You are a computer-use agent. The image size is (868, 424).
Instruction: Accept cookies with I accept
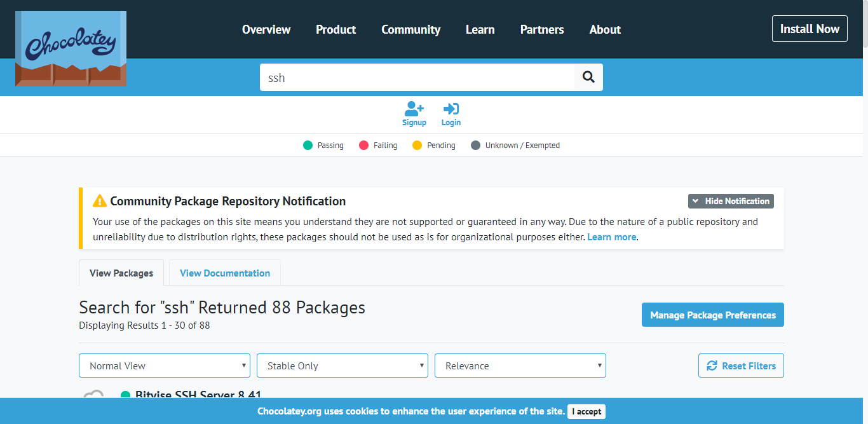coord(587,411)
